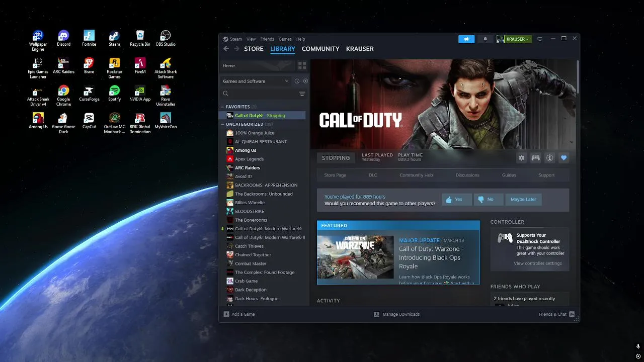The height and width of the screenshot is (362, 644).
Task: Open the Games menu
Action: pyautogui.click(x=285, y=39)
